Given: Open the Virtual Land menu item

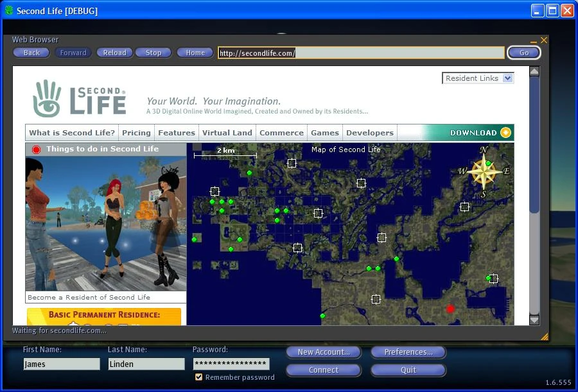Looking at the screenshot, I should pos(227,133).
